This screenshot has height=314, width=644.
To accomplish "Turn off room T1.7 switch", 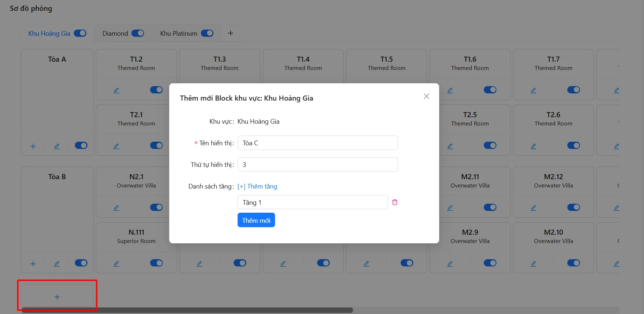I will tap(573, 90).
